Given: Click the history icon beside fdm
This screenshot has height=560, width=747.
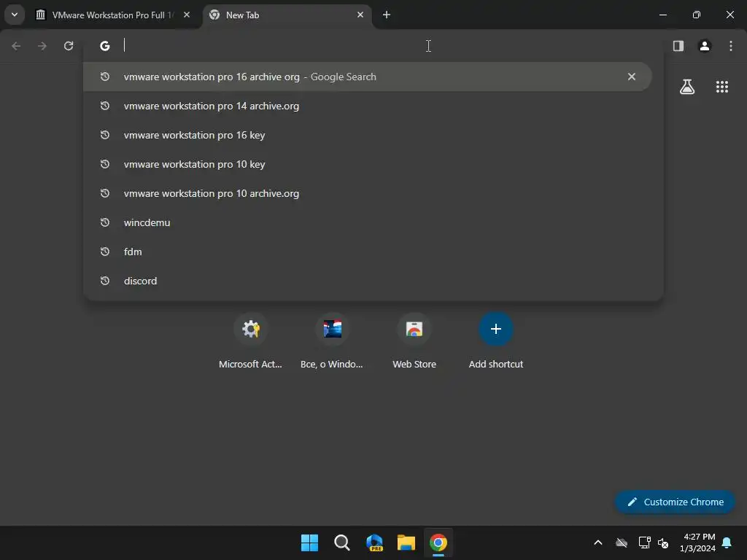Looking at the screenshot, I should (x=105, y=252).
